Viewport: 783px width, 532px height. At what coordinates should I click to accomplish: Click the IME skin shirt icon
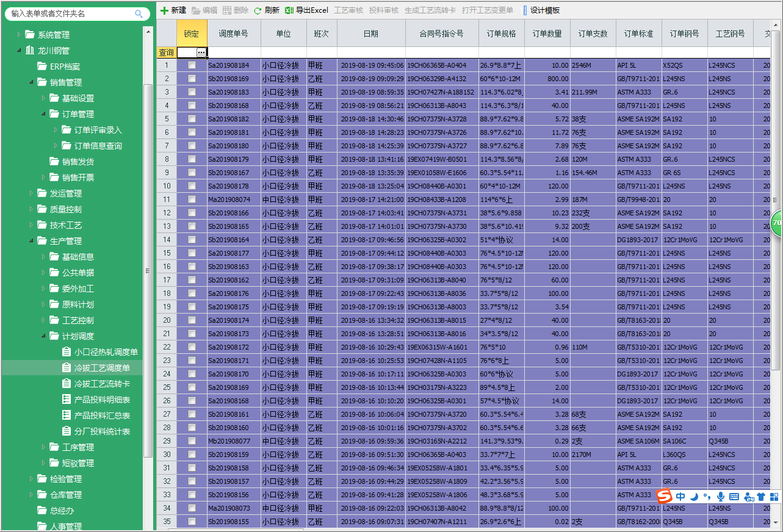[761, 497]
